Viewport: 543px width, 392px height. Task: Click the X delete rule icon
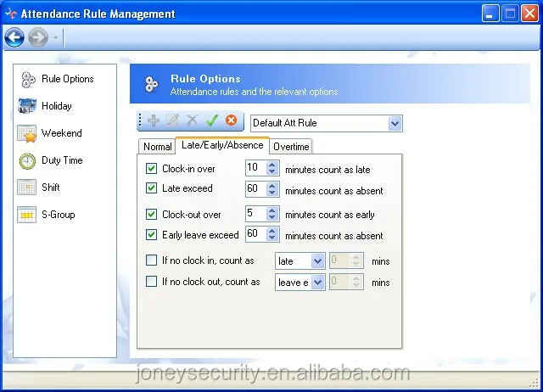click(x=192, y=121)
